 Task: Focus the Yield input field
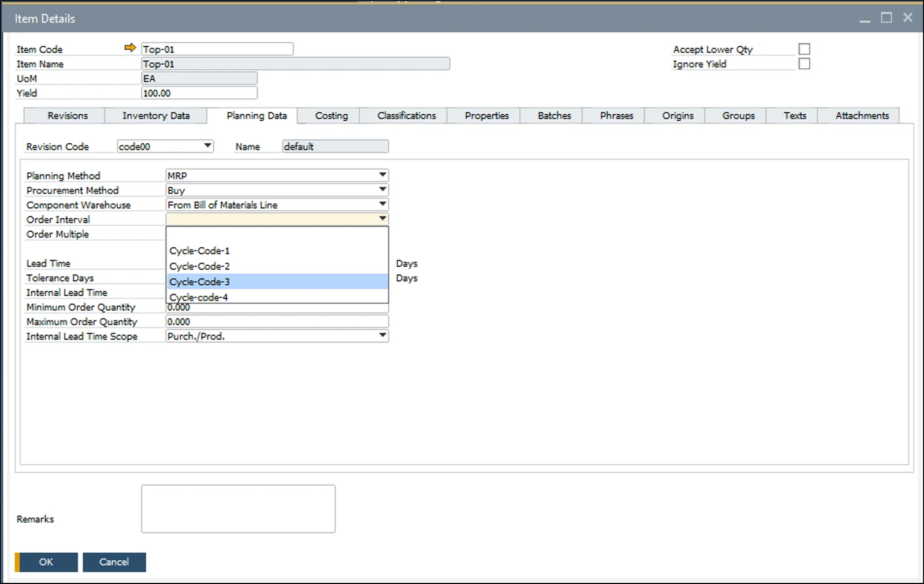199,93
